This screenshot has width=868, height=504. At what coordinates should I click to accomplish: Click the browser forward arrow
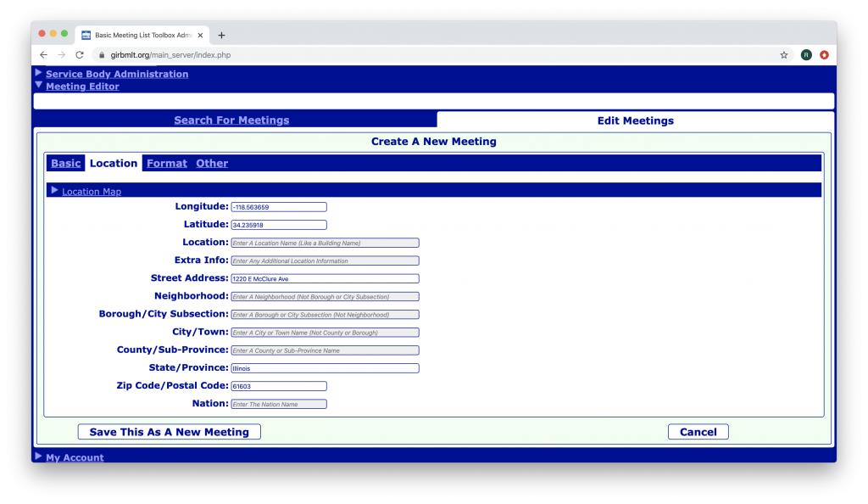click(61, 55)
